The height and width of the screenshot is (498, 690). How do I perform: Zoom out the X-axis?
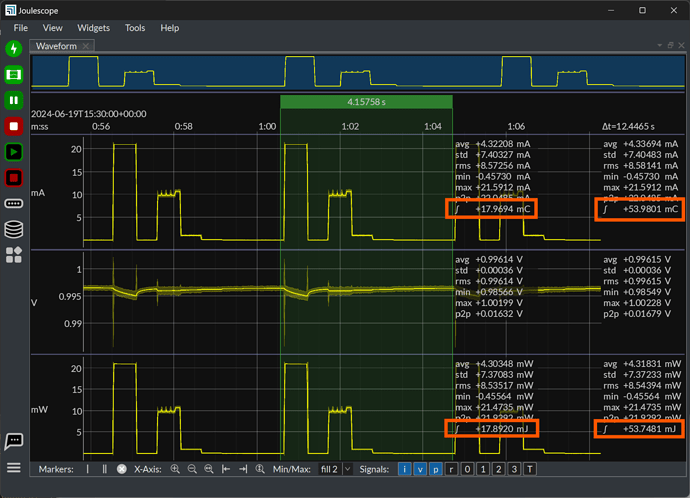pos(192,469)
